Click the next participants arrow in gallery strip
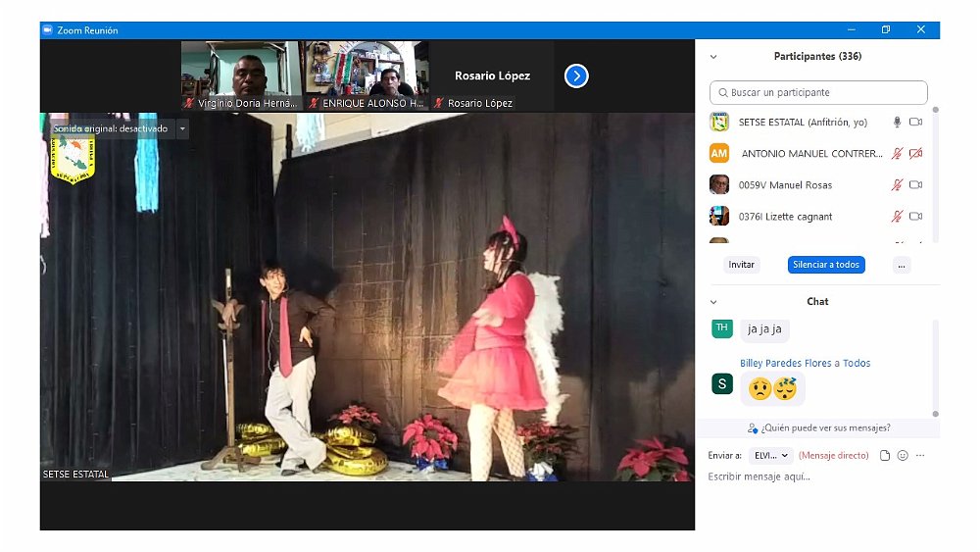This screenshot has width=980, height=552. (576, 75)
